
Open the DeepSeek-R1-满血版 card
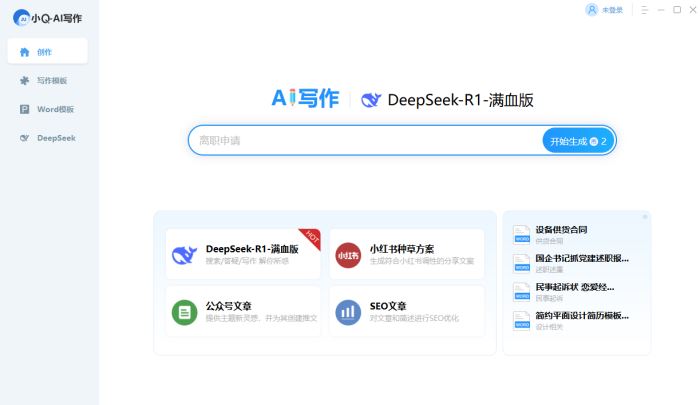click(243, 254)
